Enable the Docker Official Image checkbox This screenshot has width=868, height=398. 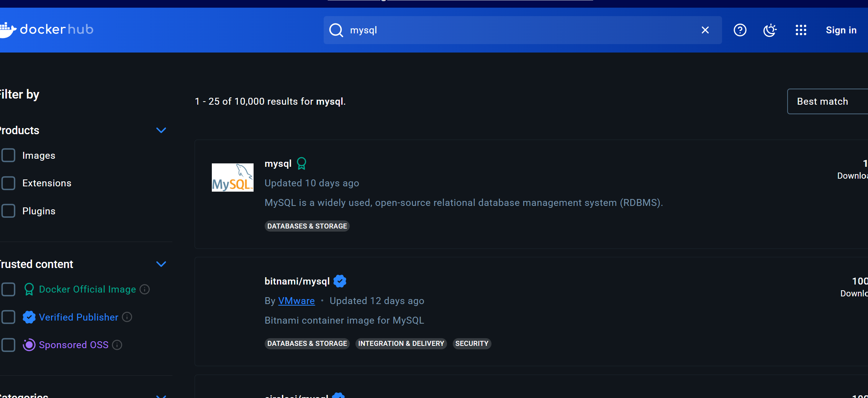pos(8,289)
